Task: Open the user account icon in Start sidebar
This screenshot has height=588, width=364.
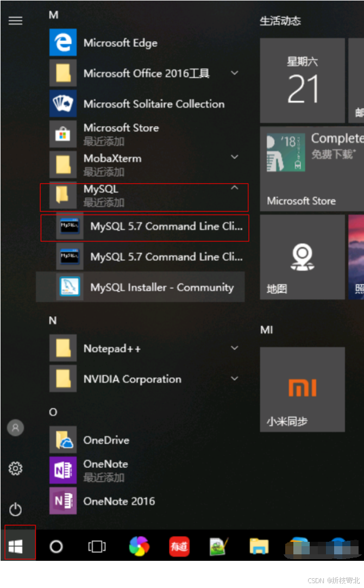Action: 15,428
